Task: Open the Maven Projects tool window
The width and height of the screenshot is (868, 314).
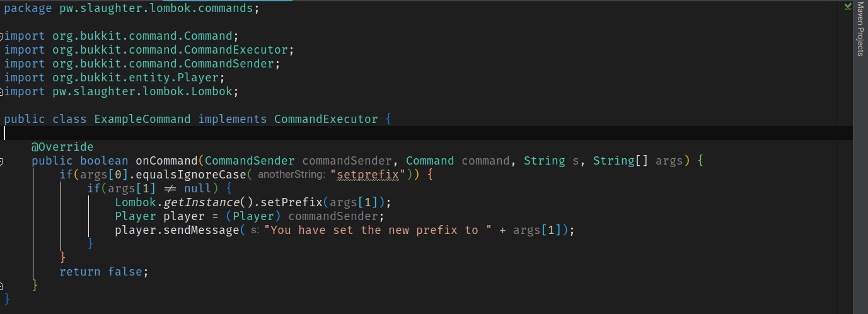Action: [x=860, y=29]
